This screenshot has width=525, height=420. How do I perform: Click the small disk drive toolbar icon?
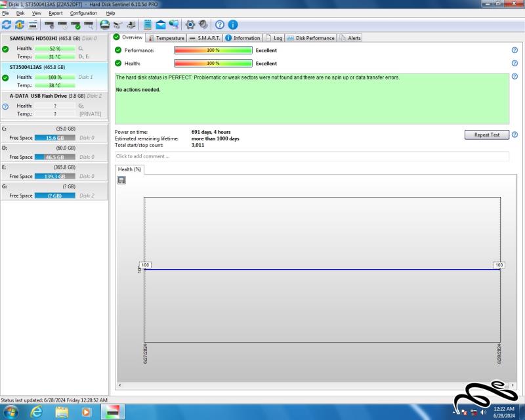tap(33, 25)
